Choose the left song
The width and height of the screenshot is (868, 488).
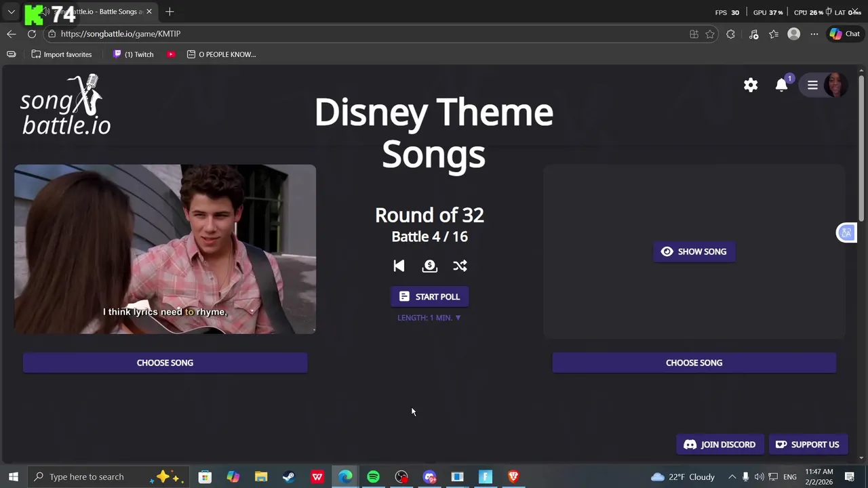(165, 363)
